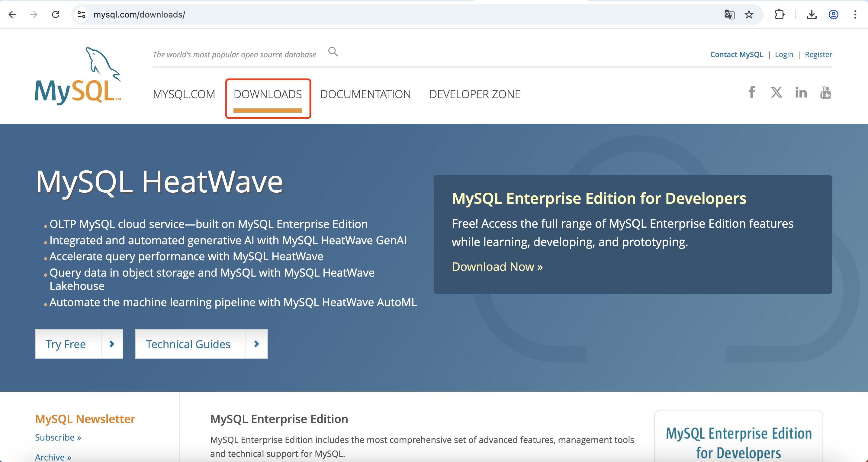Image resolution: width=868 pixels, height=462 pixels.
Task: Open site information icon in address bar
Action: pos(82,14)
